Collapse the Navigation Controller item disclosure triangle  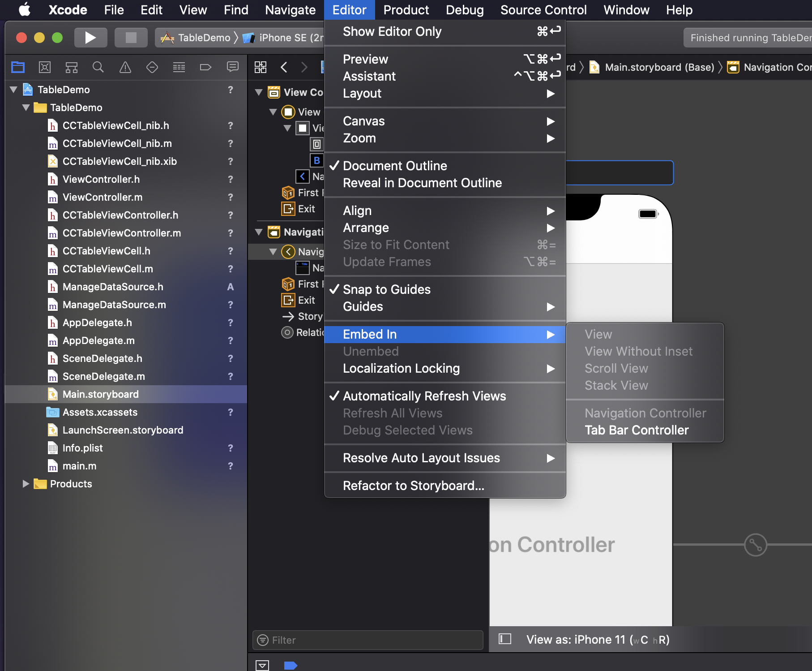coord(273,252)
